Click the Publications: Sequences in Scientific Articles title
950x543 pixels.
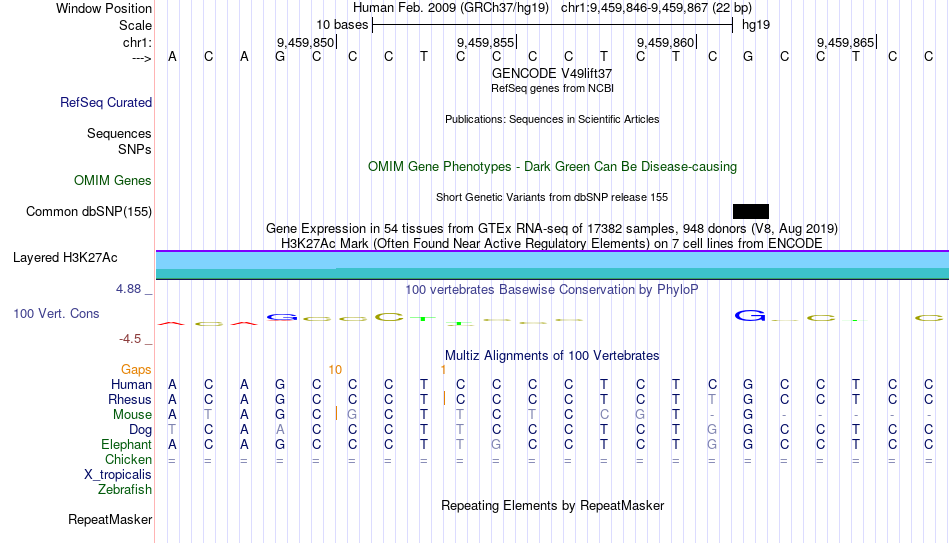[x=552, y=119]
